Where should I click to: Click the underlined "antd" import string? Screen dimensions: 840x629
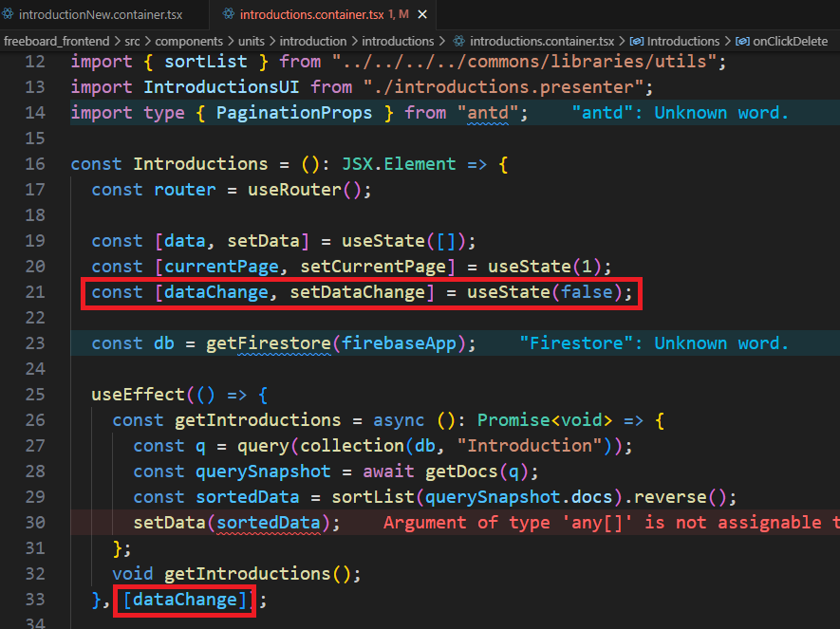pyautogui.click(x=488, y=113)
